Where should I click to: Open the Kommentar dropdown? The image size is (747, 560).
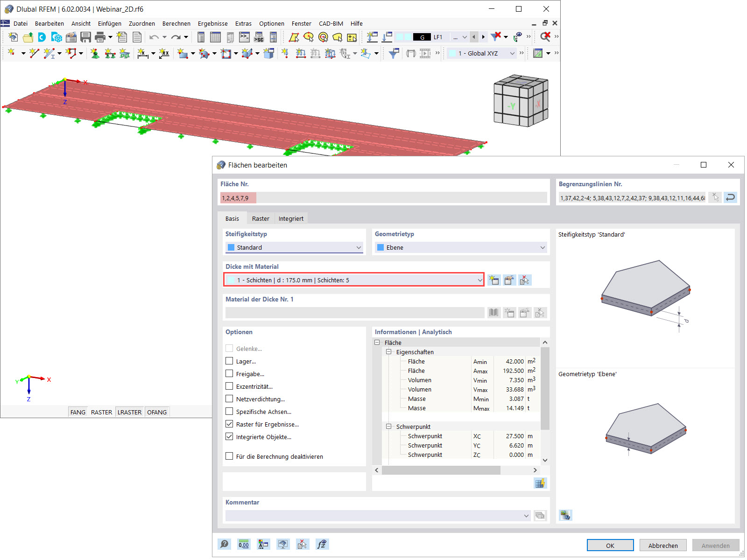(x=378, y=516)
